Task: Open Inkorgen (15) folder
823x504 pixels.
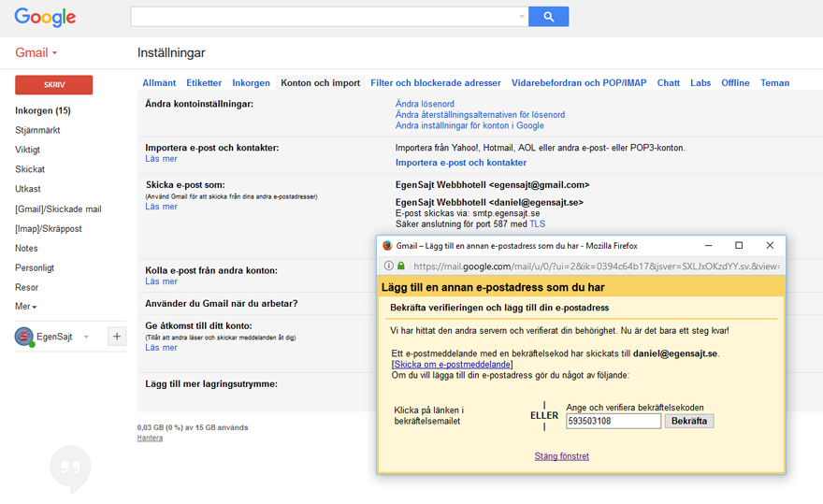Action: tap(42, 110)
